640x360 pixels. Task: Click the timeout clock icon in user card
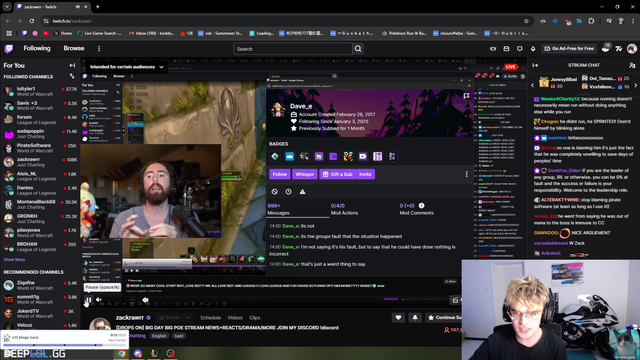pos(289,191)
